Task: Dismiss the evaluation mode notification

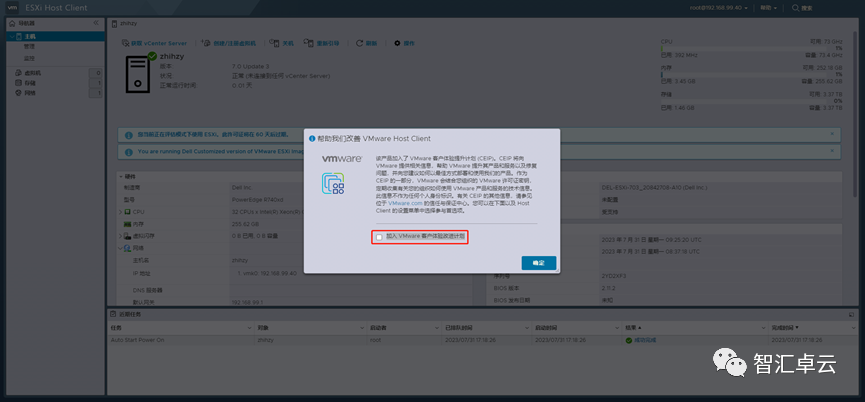Action: tap(832, 134)
